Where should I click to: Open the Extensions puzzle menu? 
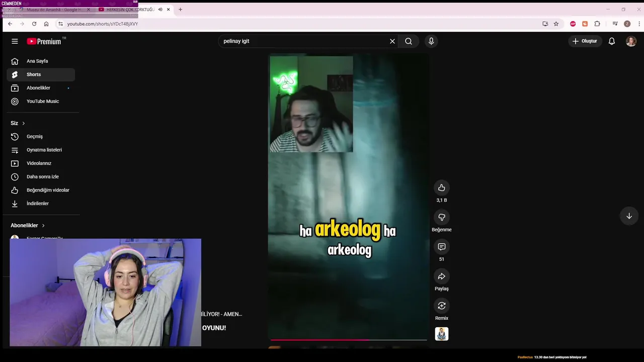[x=597, y=24]
